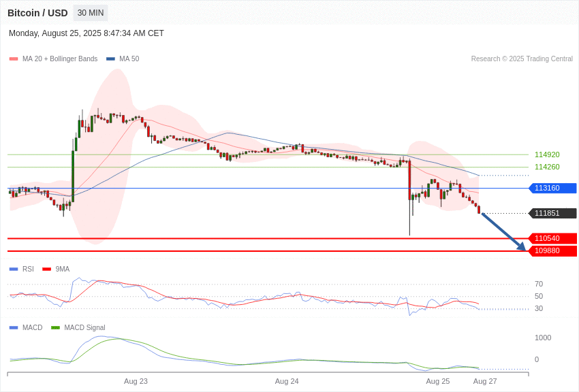Viewport: 579px width, 392px height.
Task: Click the 113160 pivot price tag
Action: [x=553, y=188]
